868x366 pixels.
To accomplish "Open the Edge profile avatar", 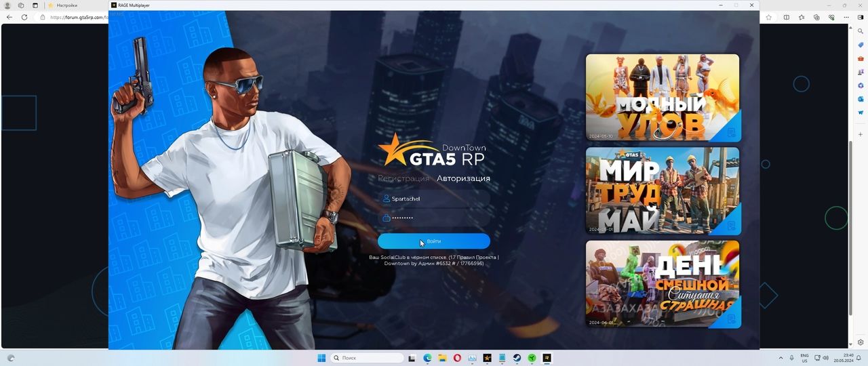I will point(7,5).
